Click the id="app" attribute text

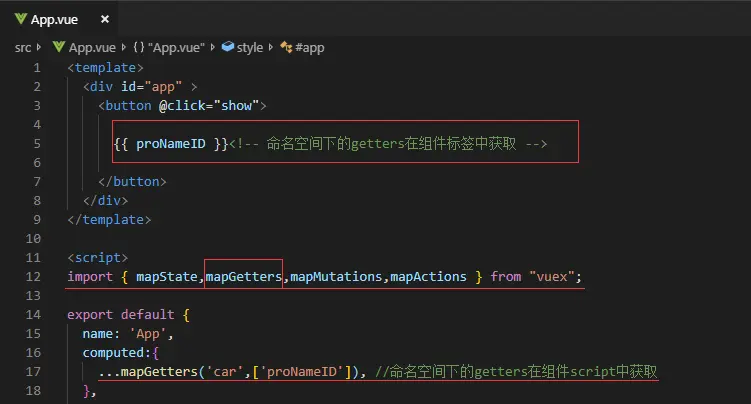tap(151, 87)
